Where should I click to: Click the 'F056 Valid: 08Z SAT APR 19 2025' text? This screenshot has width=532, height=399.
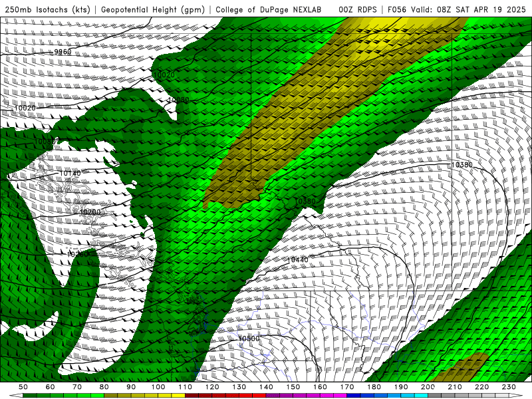[x=457, y=9]
